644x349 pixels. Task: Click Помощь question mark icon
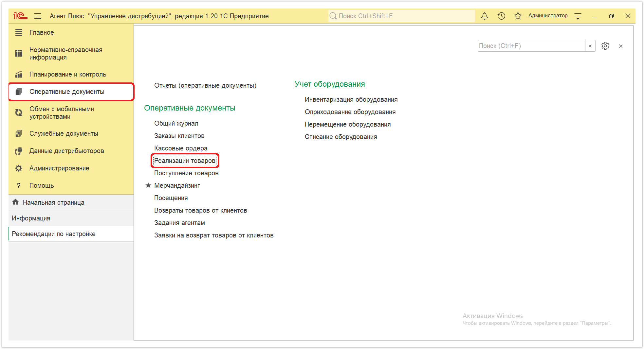pyautogui.click(x=19, y=185)
